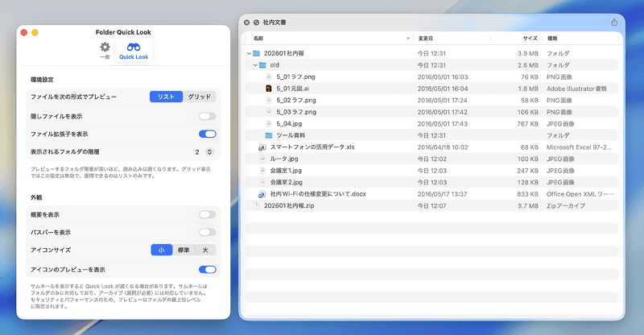Viewport: 644px width, 335px height.
Task: Choose リスト preview format
Action: tap(166, 97)
